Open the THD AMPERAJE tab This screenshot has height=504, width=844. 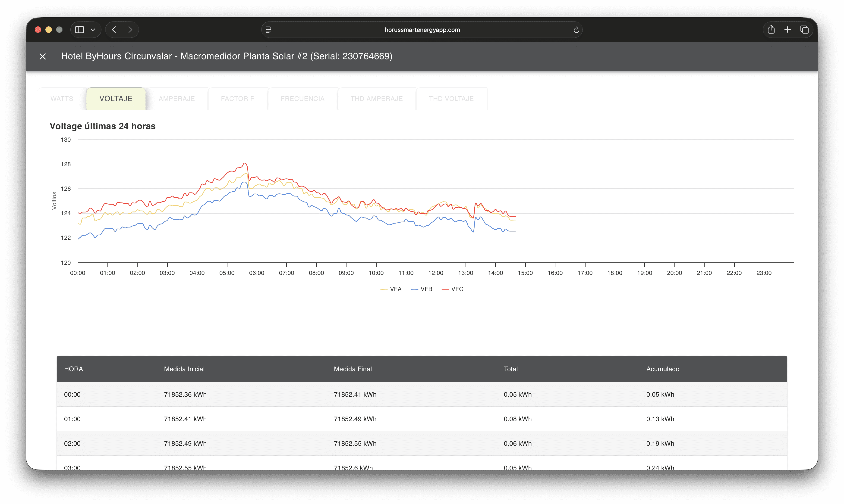pos(377,99)
